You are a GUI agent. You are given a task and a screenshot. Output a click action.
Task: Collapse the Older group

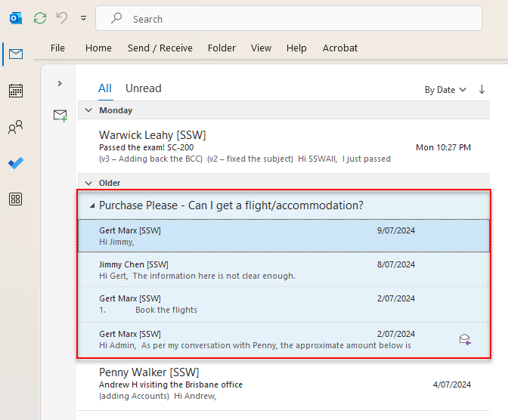pyautogui.click(x=88, y=183)
